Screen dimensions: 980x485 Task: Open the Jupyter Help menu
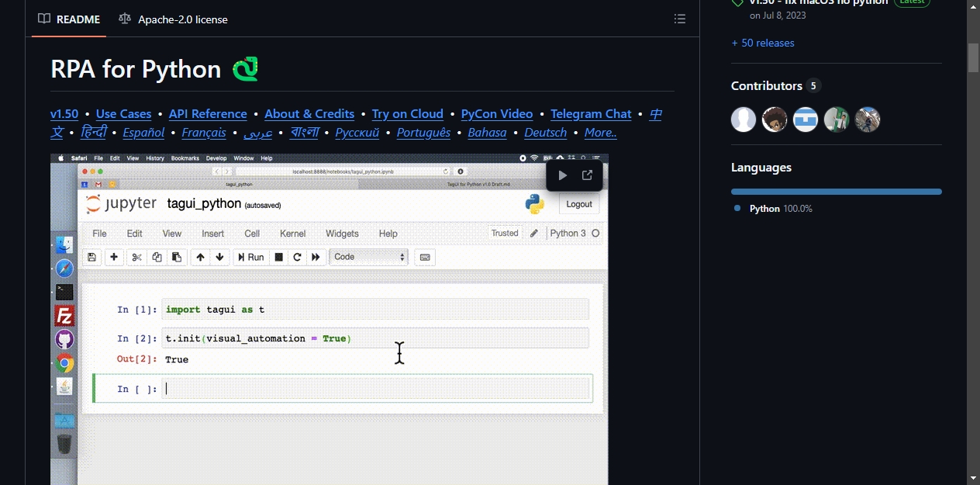(x=388, y=234)
